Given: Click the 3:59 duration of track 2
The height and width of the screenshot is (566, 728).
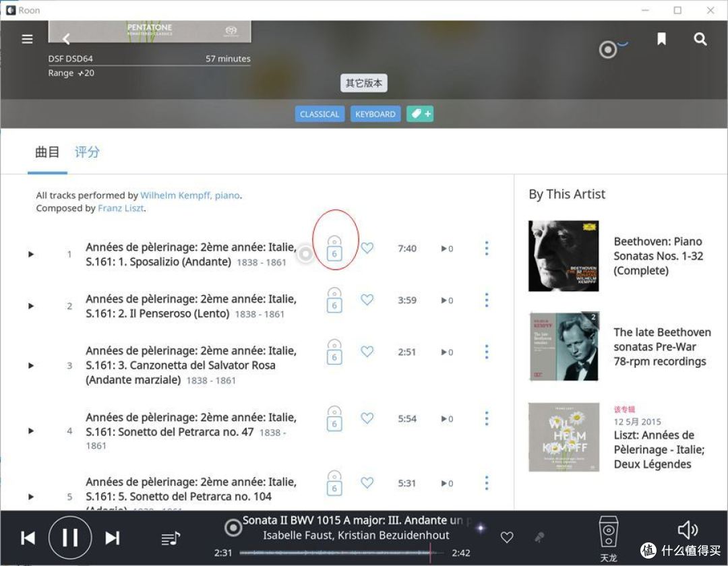Looking at the screenshot, I should (407, 300).
